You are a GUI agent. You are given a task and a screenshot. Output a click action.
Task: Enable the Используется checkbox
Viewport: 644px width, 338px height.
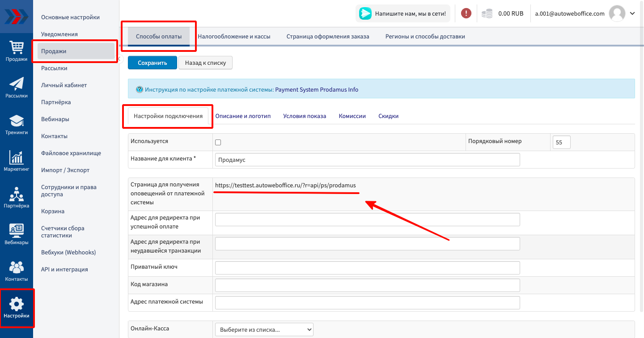click(218, 143)
